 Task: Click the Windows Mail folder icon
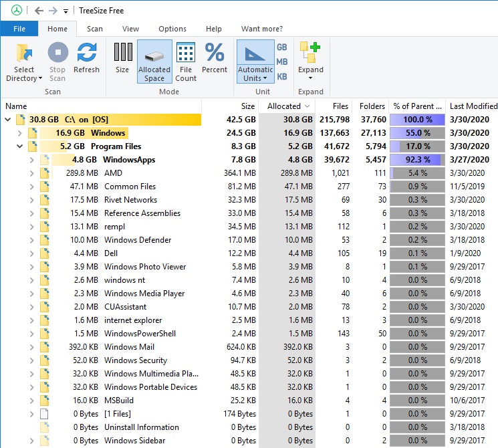pyautogui.click(x=45, y=347)
